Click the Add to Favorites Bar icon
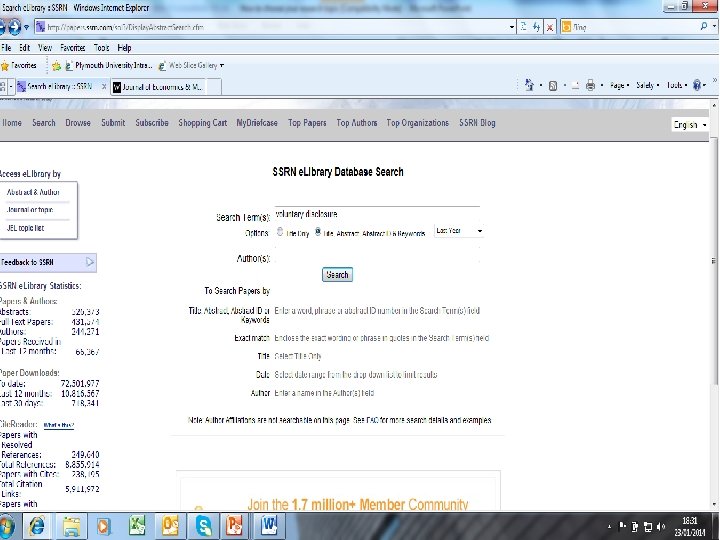This screenshot has height=540, width=720. tap(56, 66)
